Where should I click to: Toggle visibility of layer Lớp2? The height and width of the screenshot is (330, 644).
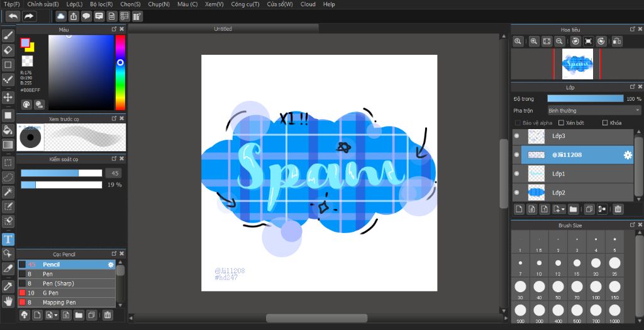tap(517, 193)
